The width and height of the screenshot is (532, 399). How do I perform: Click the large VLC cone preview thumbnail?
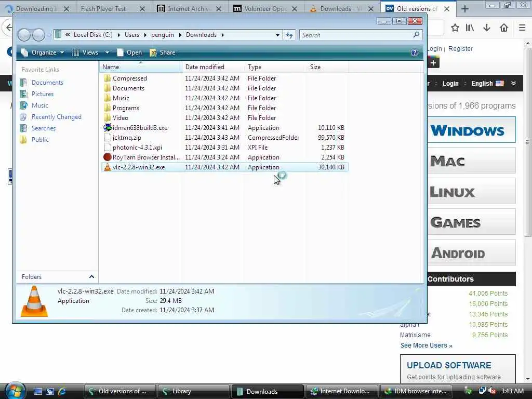coord(34,302)
